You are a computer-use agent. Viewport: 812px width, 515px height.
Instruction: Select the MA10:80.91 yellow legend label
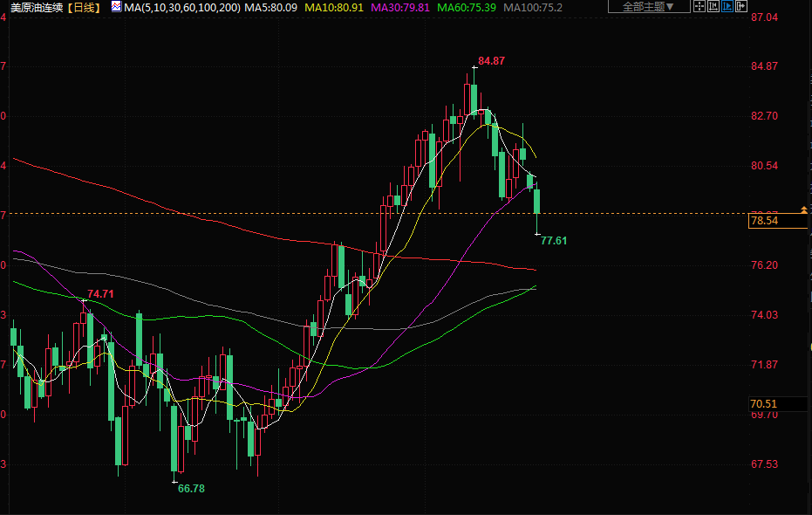(x=335, y=7)
